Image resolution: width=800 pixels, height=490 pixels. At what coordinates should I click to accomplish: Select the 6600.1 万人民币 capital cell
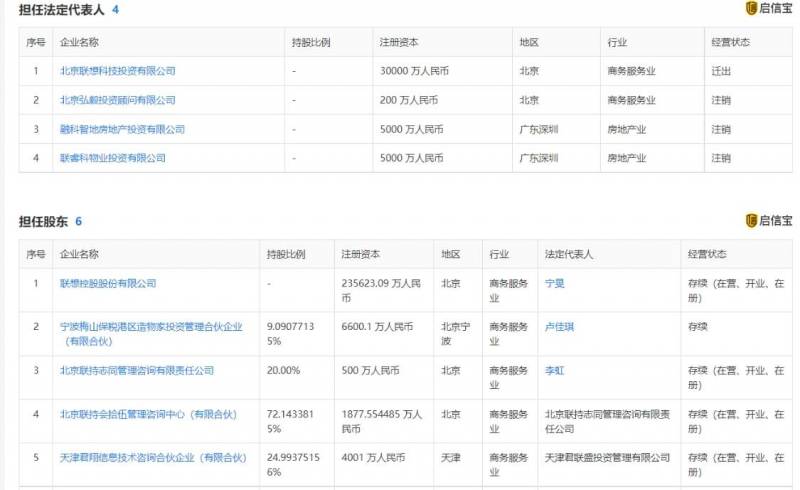click(x=377, y=327)
